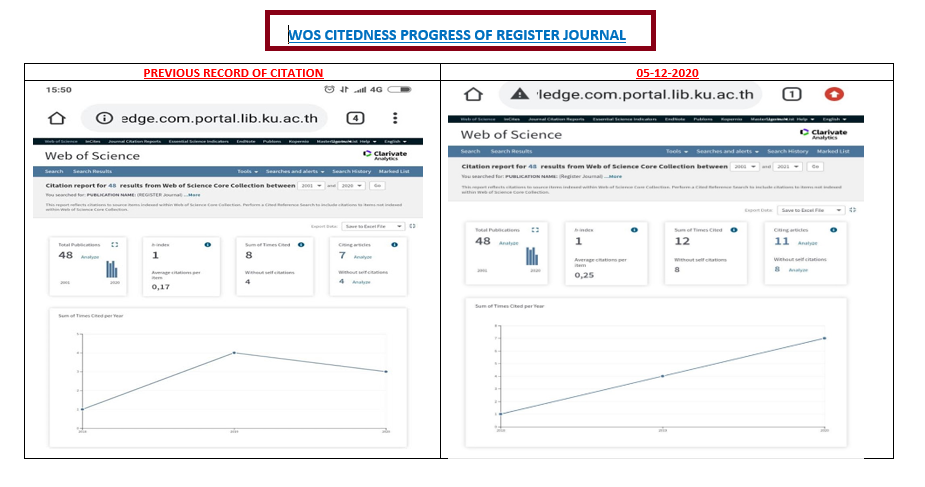The width and height of the screenshot is (925, 487).
Task: Click h-index info icon in right screenshot
Action: (634, 230)
